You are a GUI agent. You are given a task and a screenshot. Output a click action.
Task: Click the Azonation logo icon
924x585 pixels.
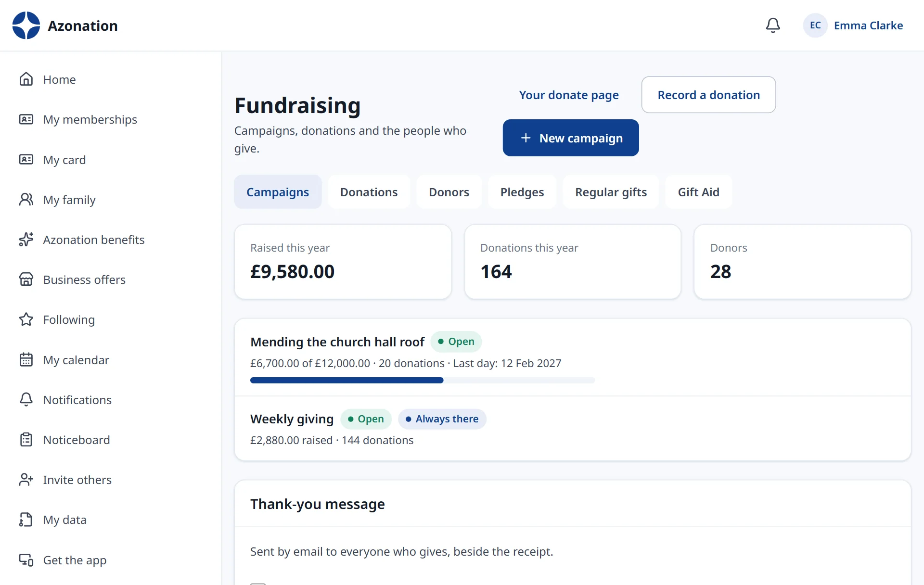tap(26, 25)
